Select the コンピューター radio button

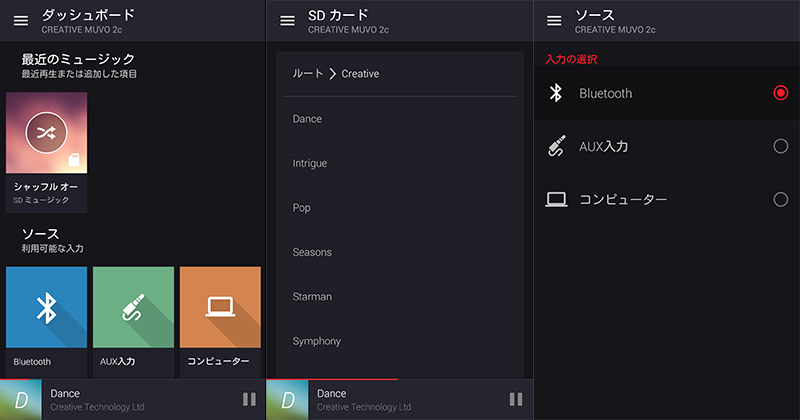click(x=781, y=199)
